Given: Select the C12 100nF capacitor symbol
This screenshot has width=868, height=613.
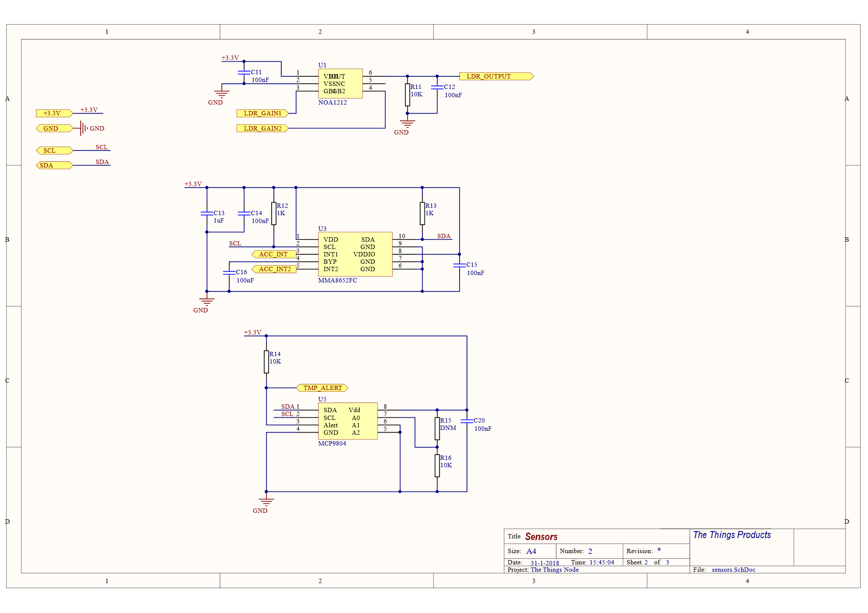Looking at the screenshot, I should [x=437, y=87].
